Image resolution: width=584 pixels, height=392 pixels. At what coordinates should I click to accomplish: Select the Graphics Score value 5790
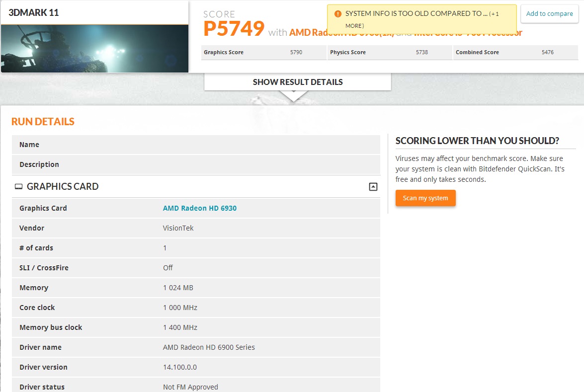(296, 52)
